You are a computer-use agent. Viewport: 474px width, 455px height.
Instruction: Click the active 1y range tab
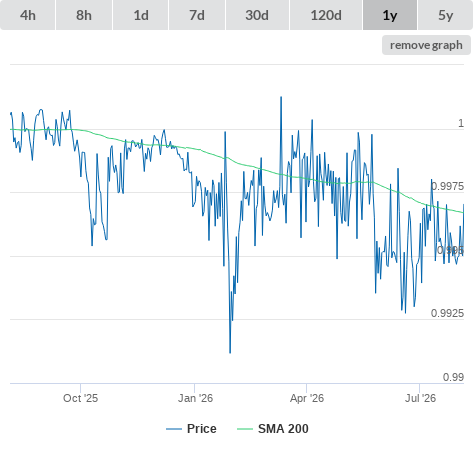(x=390, y=15)
